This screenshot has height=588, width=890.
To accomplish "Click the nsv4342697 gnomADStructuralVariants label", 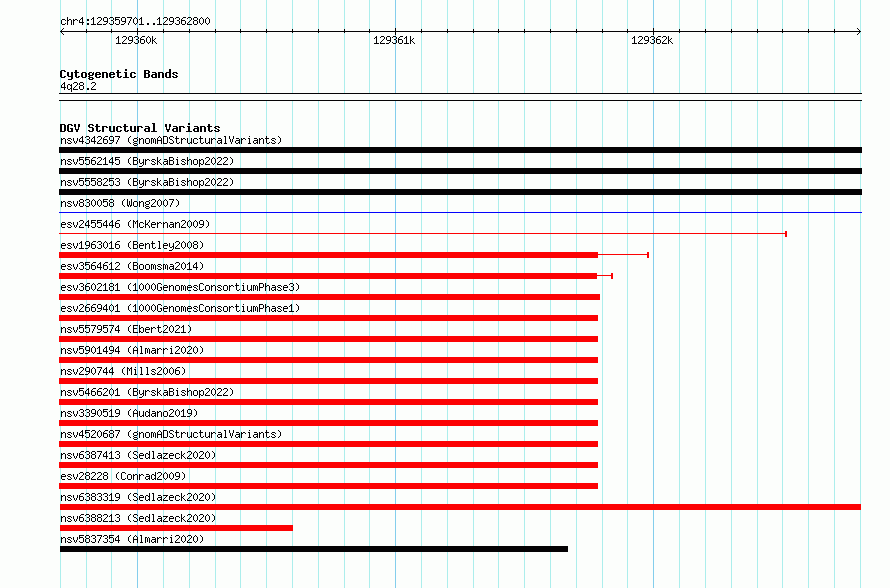I will tap(171, 140).
